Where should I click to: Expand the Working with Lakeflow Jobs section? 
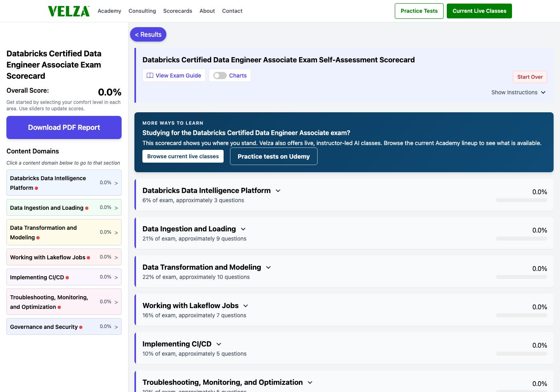[246, 306]
